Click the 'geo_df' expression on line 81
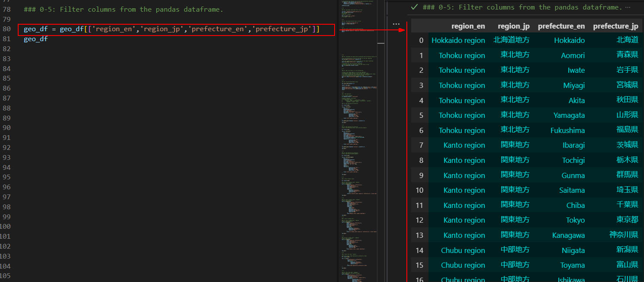The image size is (644, 282). pyautogui.click(x=35, y=39)
